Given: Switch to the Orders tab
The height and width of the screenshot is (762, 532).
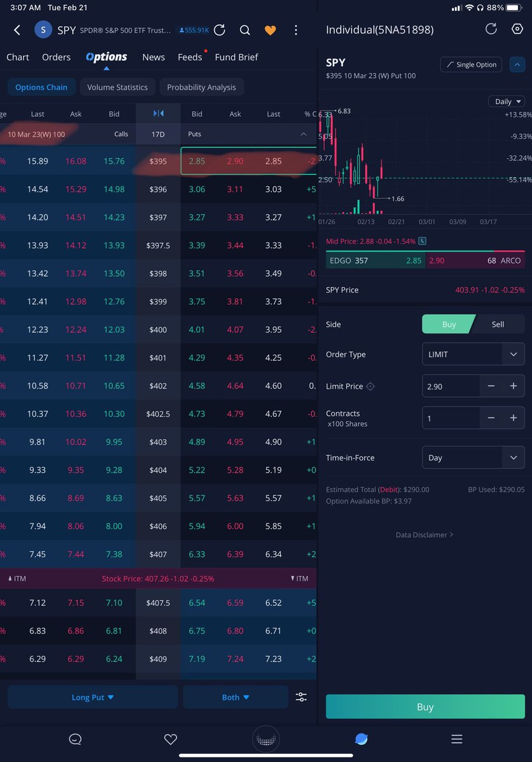Looking at the screenshot, I should coord(57,57).
